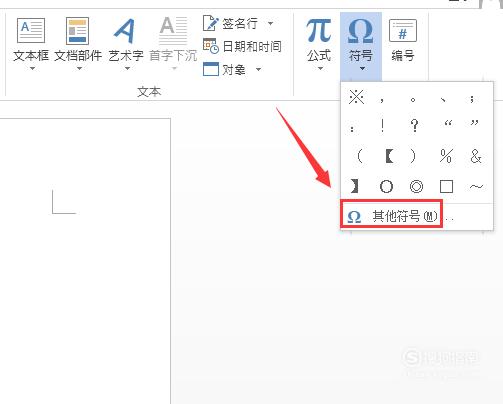Expand the 首字下沉 dropdown arrow
Image resolution: width=503 pixels, height=404 pixels.
[174, 68]
